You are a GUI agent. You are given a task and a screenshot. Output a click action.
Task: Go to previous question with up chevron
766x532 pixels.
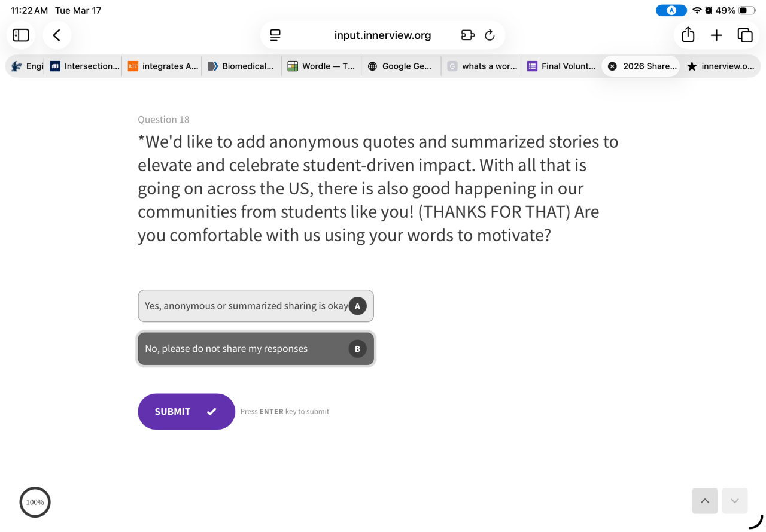click(705, 501)
